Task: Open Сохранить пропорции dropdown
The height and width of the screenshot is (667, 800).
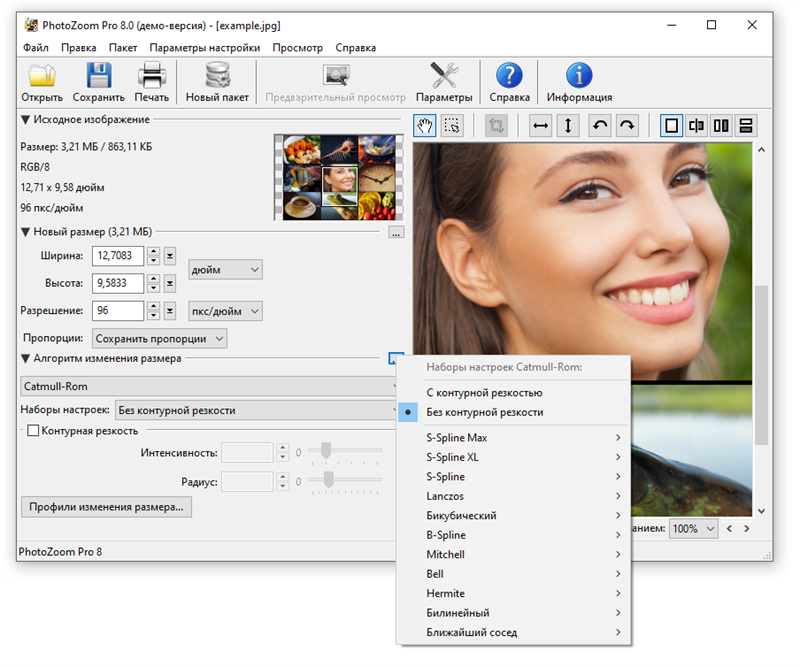Action: pyautogui.click(x=160, y=339)
